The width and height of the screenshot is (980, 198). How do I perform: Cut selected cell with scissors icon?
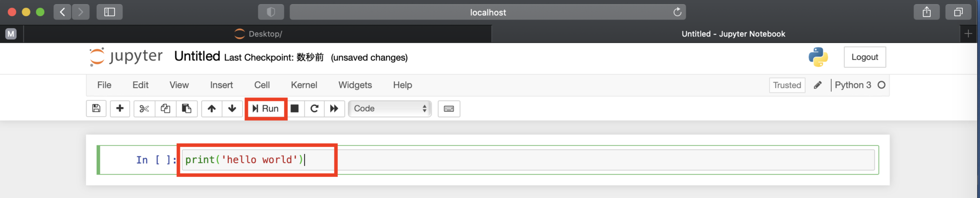144,109
